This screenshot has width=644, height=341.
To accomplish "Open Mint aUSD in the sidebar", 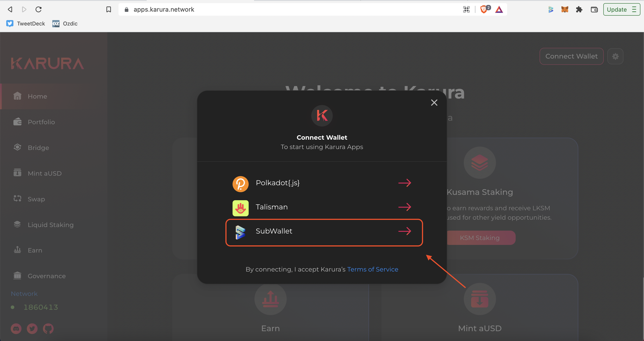I will tap(54, 173).
